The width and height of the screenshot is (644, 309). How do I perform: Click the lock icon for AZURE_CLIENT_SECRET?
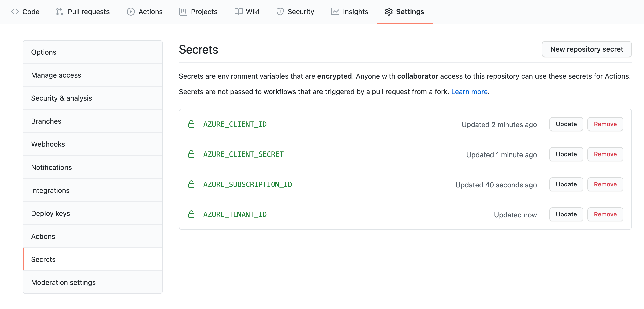coord(191,154)
